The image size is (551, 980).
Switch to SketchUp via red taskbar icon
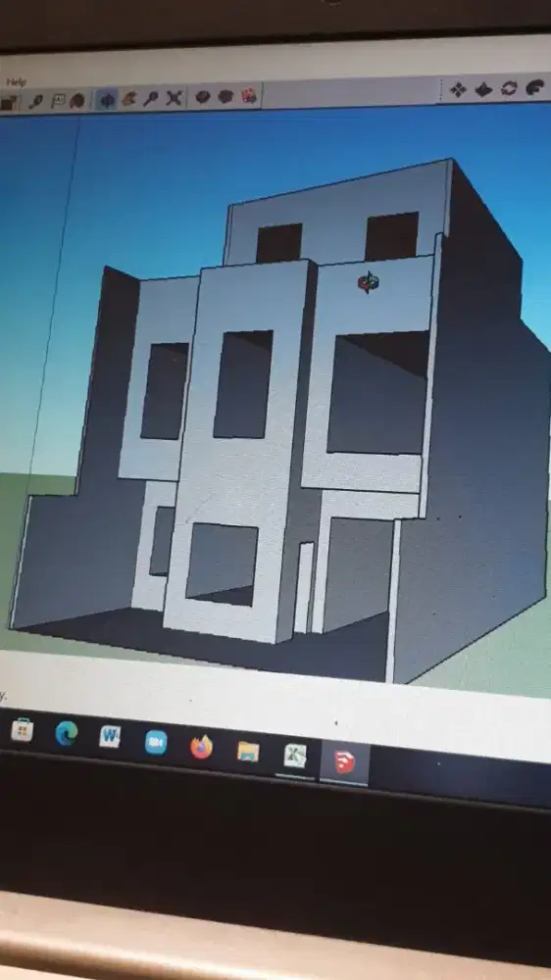point(344,761)
